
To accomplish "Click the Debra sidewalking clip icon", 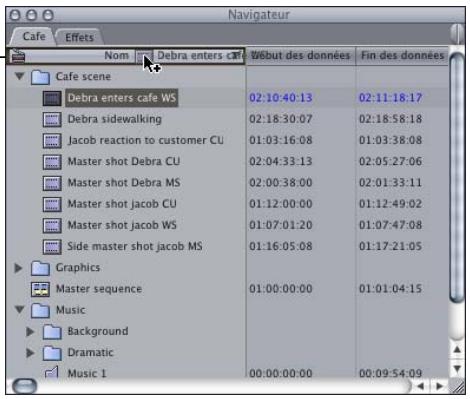I will tap(52, 120).
